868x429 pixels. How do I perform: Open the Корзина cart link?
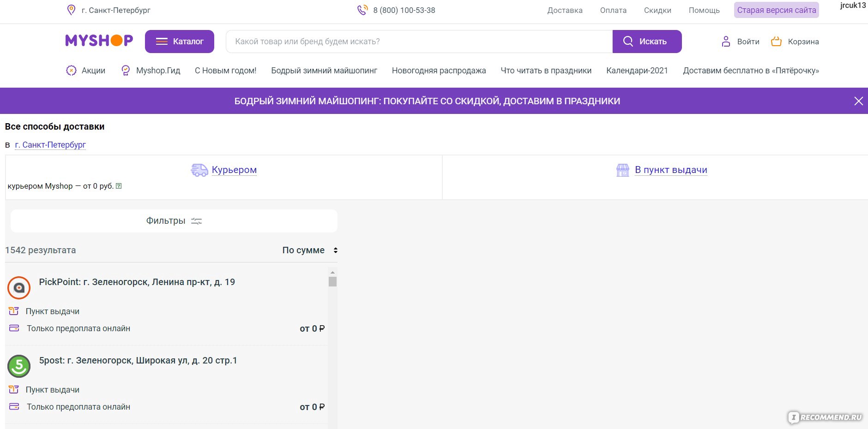coord(803,42)
